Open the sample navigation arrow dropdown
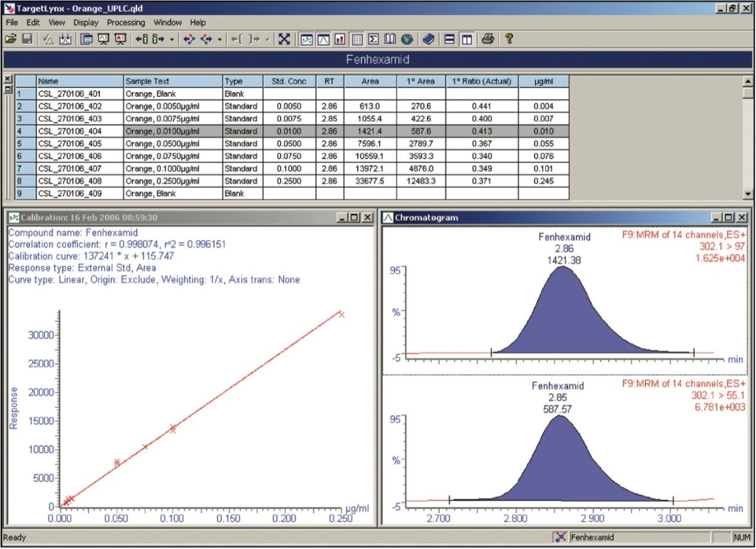This screenshot has height=549, width=756. (172, 40)
